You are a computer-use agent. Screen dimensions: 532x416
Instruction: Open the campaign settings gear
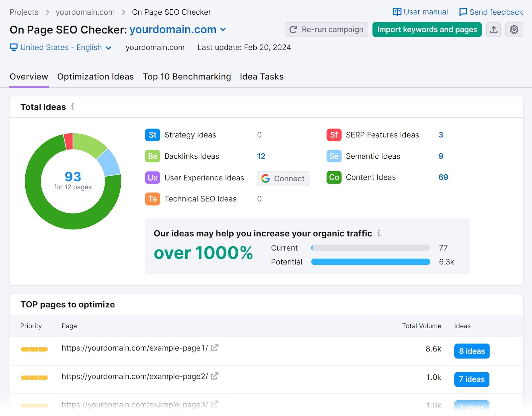click(514, 30)
